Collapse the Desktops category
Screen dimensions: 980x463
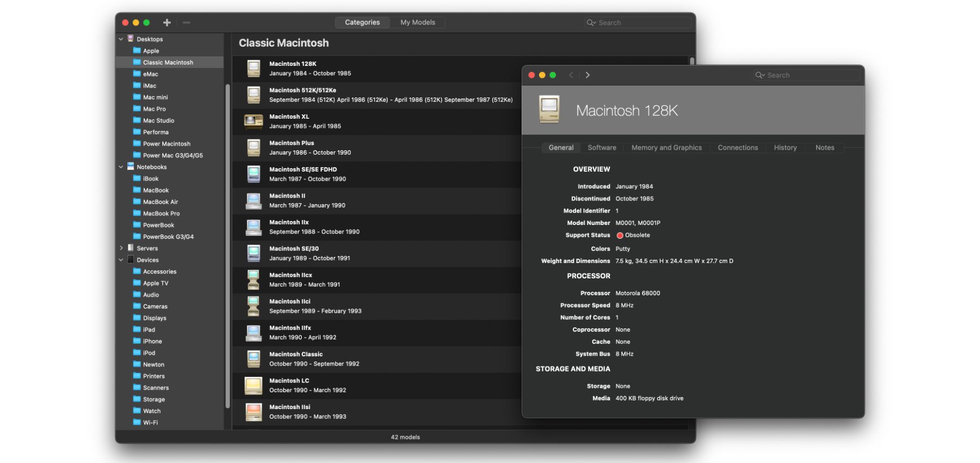pos(121,39)
